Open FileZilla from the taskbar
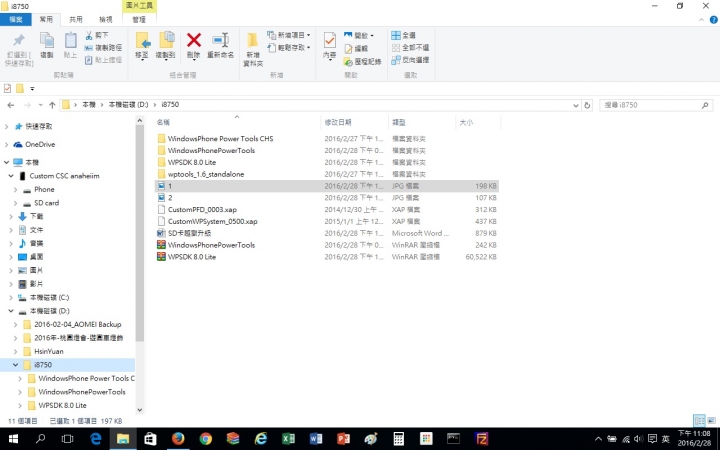Screen dimensions: 720x450 tap(481, 439)
